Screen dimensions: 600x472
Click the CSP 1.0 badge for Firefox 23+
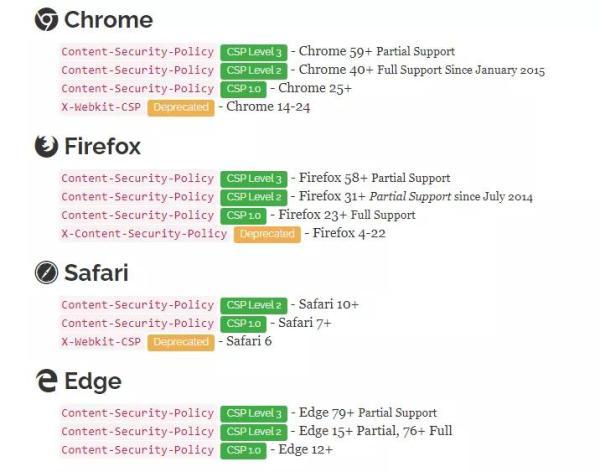245,215
